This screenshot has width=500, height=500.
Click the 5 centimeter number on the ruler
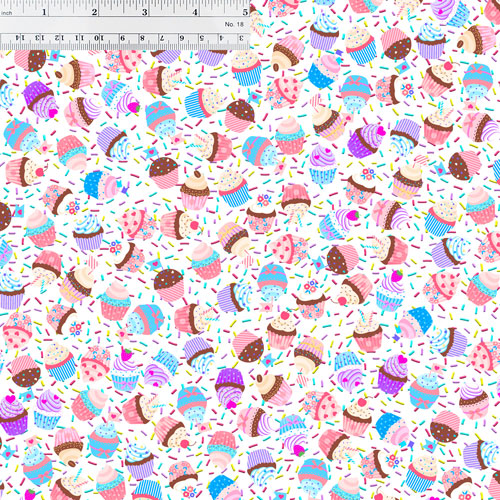(202, 38)
